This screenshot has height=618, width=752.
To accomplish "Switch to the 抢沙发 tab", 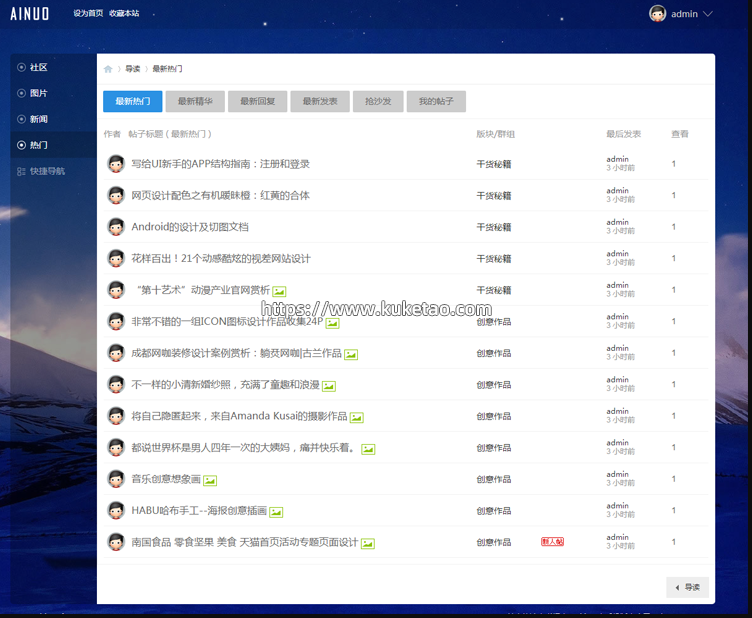I will coord(378,101).
